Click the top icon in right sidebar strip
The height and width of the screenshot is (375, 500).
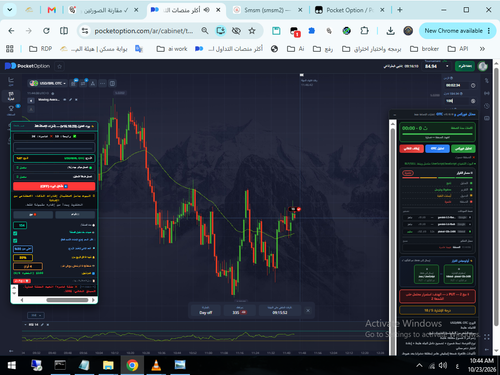pos(487,80)
